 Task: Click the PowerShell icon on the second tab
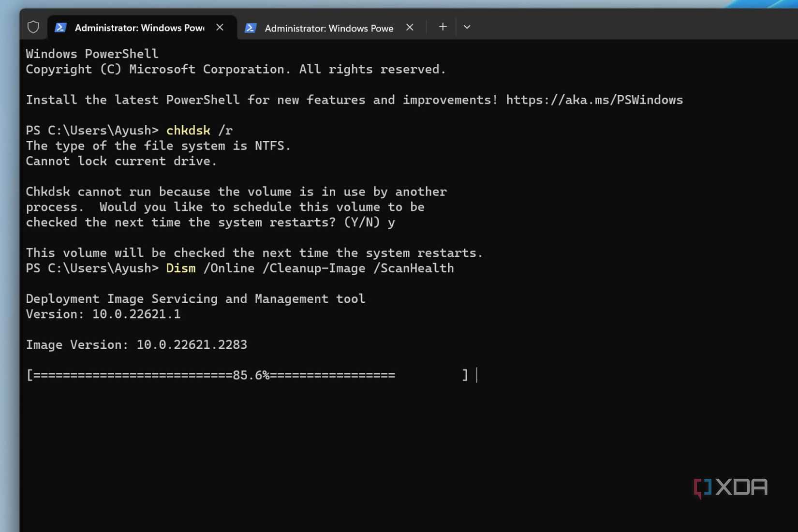251,28
